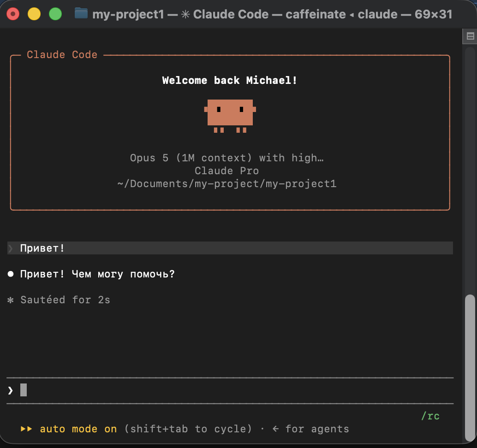Click the prompt chevron in the input line
The width and height of the screenshot is (477, 448).
pyautogui.click(x=10, y=390)
